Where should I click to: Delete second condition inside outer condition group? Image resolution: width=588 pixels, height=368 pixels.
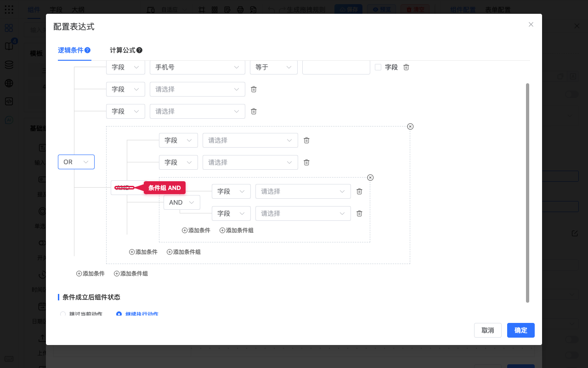(x=306, y=162)
